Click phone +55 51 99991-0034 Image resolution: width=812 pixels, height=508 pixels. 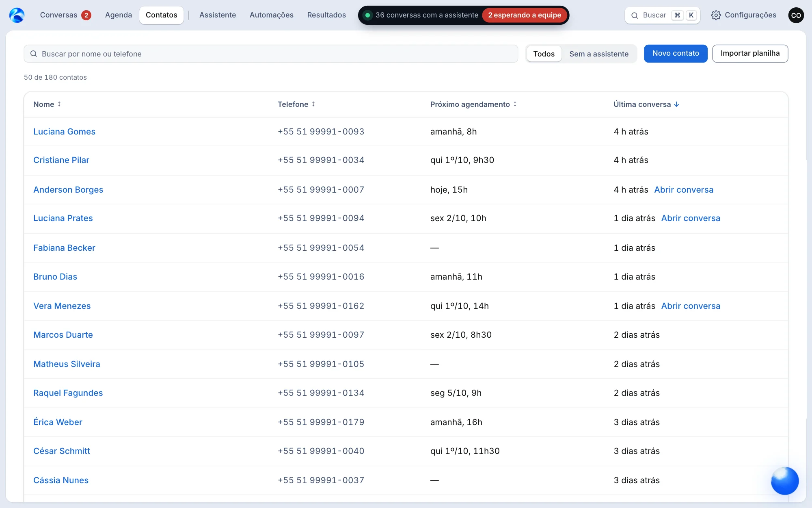pyautogui.click(x=321, y=160)
